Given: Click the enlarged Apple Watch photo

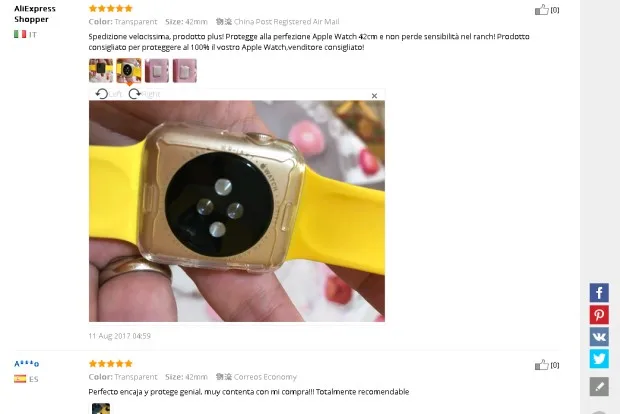Looking at the screenshot, I should 237,211.
